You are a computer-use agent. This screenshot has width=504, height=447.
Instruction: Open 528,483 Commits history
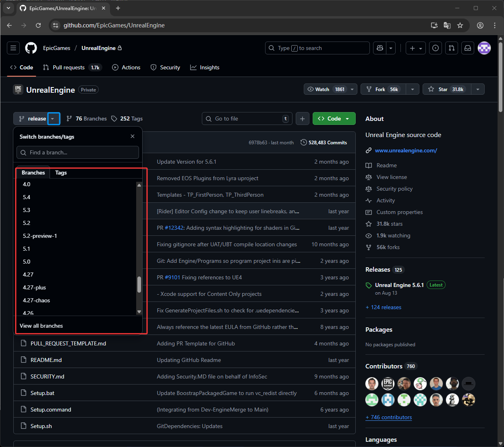[324, 142]
